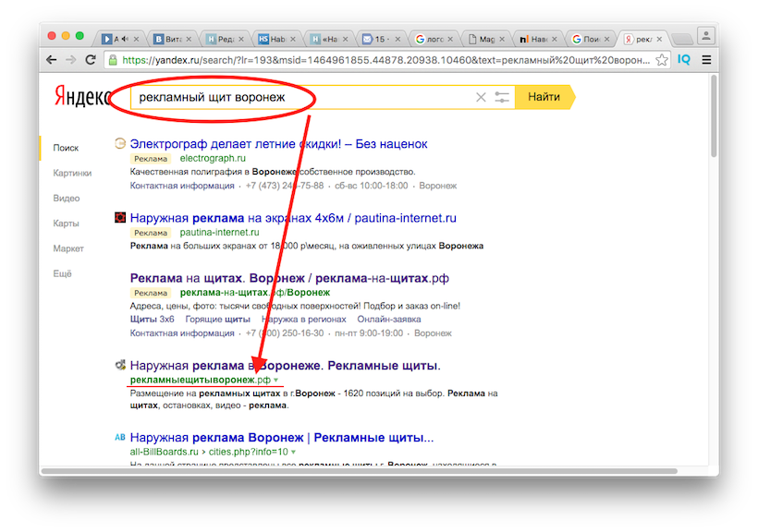Screen dimensions: 758x532
Task: Open 'Наружная реклама Воронеж | Рекламные щиты...' result
Action: click(282, 437)
